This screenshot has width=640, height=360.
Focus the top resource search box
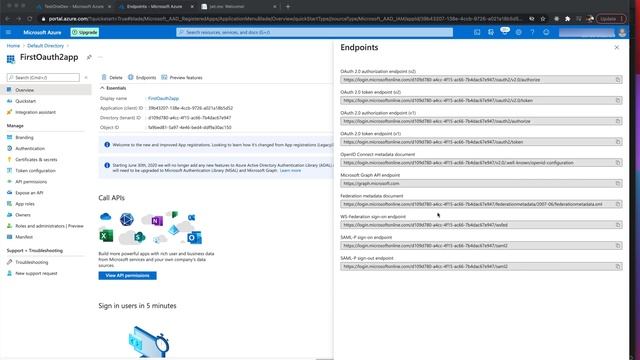(x=314, y=32)
